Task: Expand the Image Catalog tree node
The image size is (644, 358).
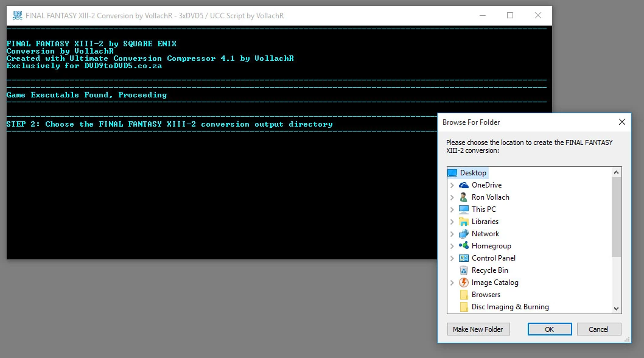Action: point(452,283)
